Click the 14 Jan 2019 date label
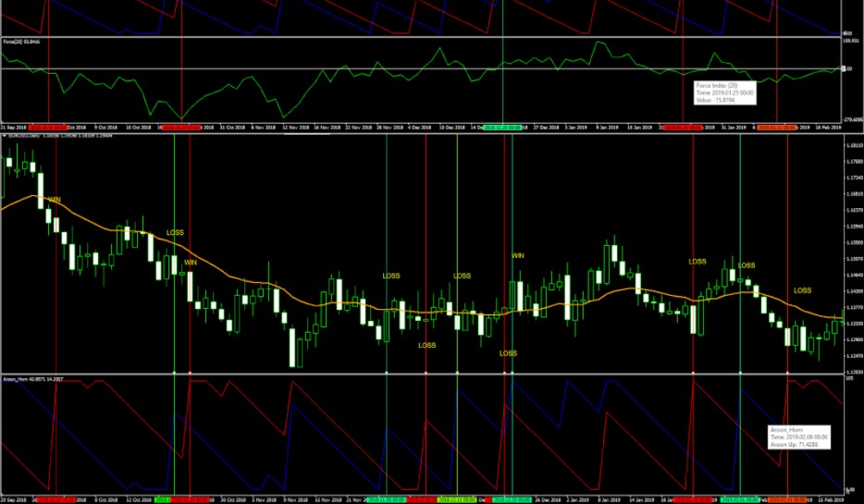Image resolution: width=864 pixels, height=504 pixels. pos(641,500)
